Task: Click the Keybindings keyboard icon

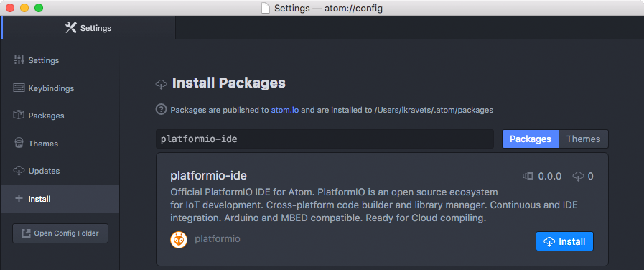Action: point(19,88)
